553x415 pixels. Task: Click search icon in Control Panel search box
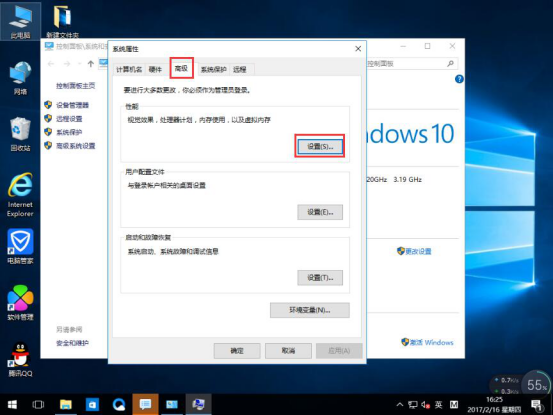450,63
